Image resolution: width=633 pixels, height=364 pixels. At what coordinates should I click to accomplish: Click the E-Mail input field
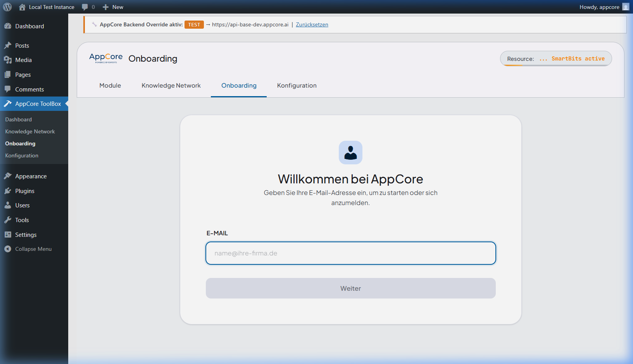click(350, 253)
